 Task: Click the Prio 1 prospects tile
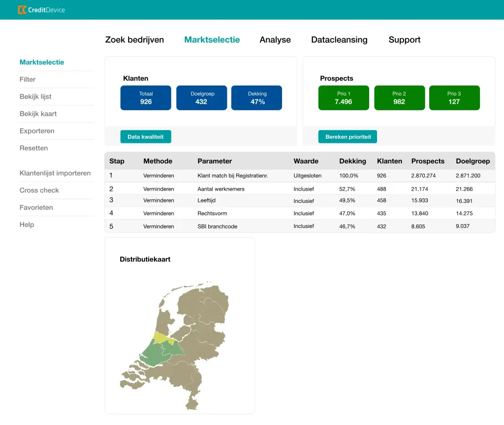(343, 98)
